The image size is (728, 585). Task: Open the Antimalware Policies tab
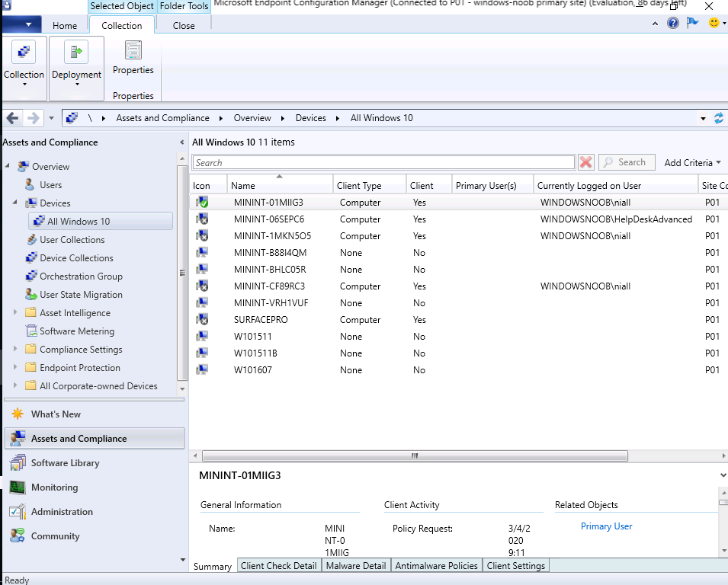(x=437, y=565)
